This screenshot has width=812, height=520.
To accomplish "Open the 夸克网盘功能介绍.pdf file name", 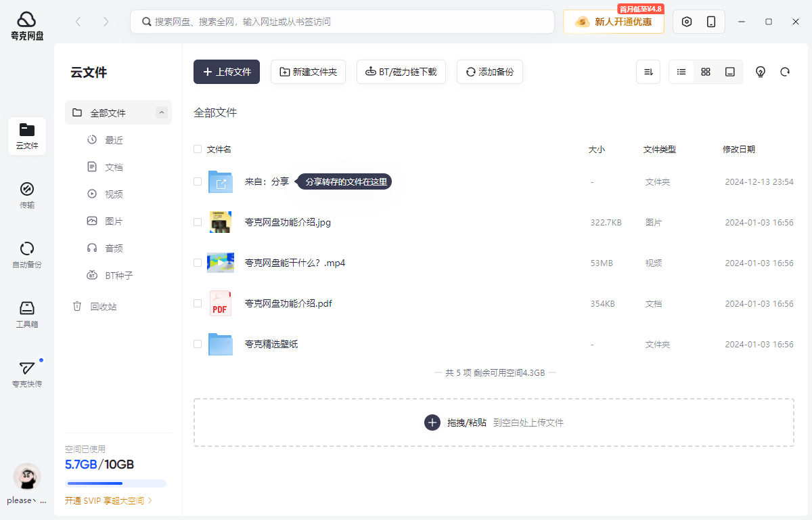I will (288, 303).
